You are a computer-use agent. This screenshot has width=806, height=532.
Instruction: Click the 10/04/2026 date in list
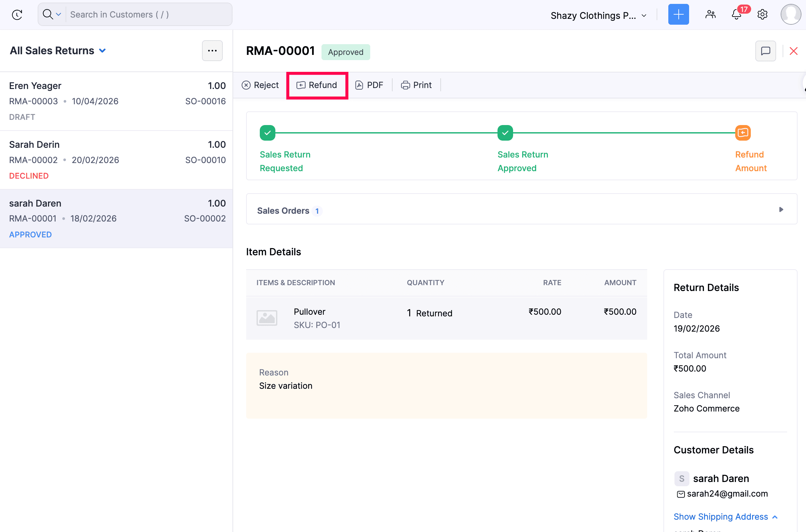(x=95, y=101)
